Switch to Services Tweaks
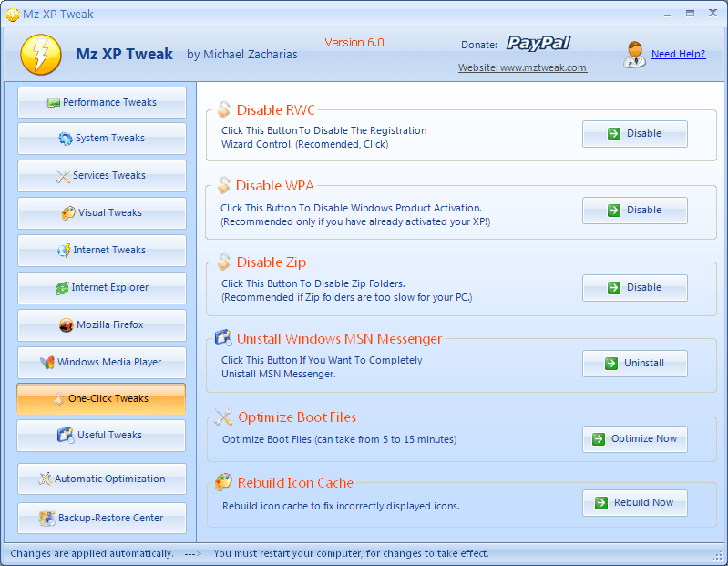This screenshot has height=566, width=728. point(102,176)
